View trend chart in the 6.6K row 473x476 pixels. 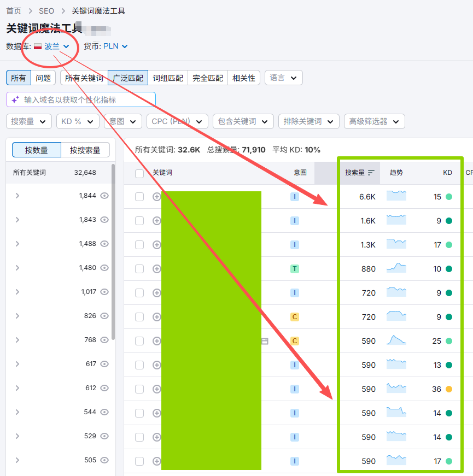pyautogui.click(x=396, y=196)
